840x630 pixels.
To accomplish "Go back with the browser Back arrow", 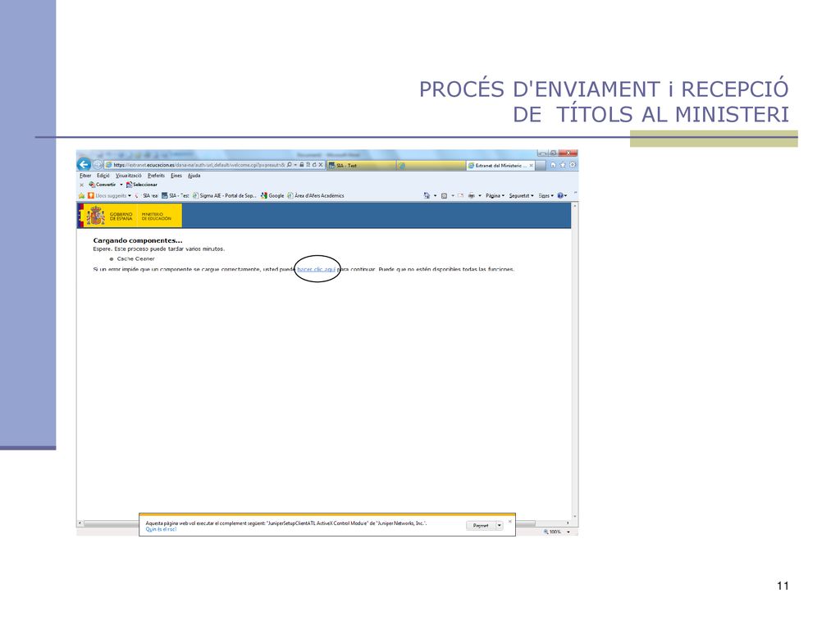I will pos(84,164).
